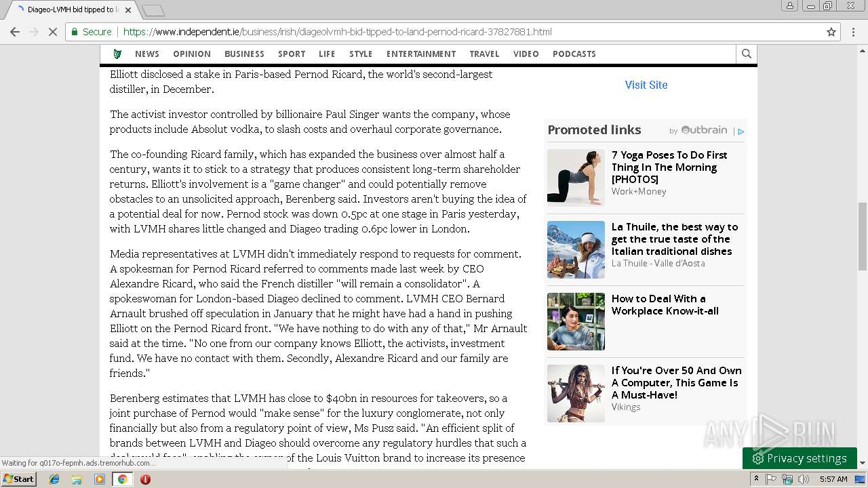Open Privacy settings button
The image size is (868, 488).
pos(800,459)
